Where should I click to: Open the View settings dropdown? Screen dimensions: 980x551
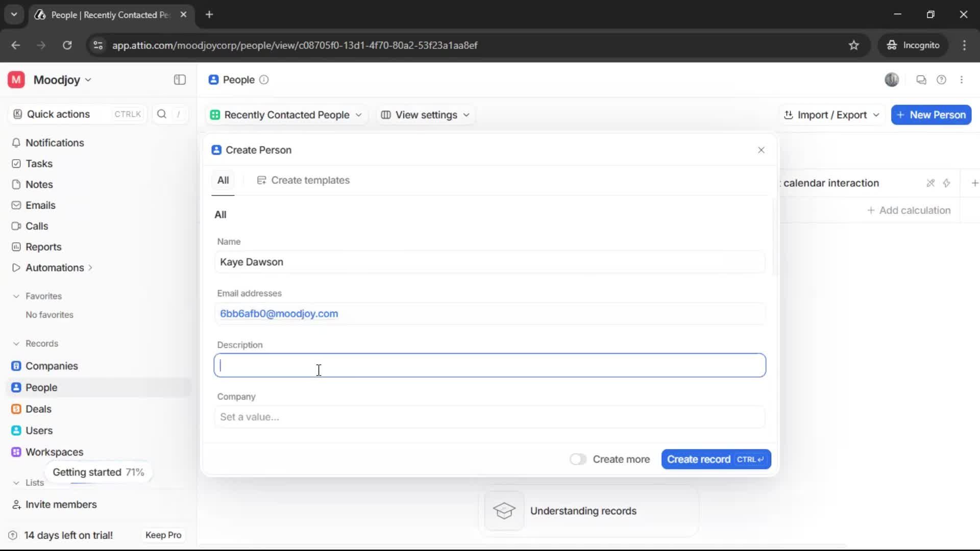(425, 115)
